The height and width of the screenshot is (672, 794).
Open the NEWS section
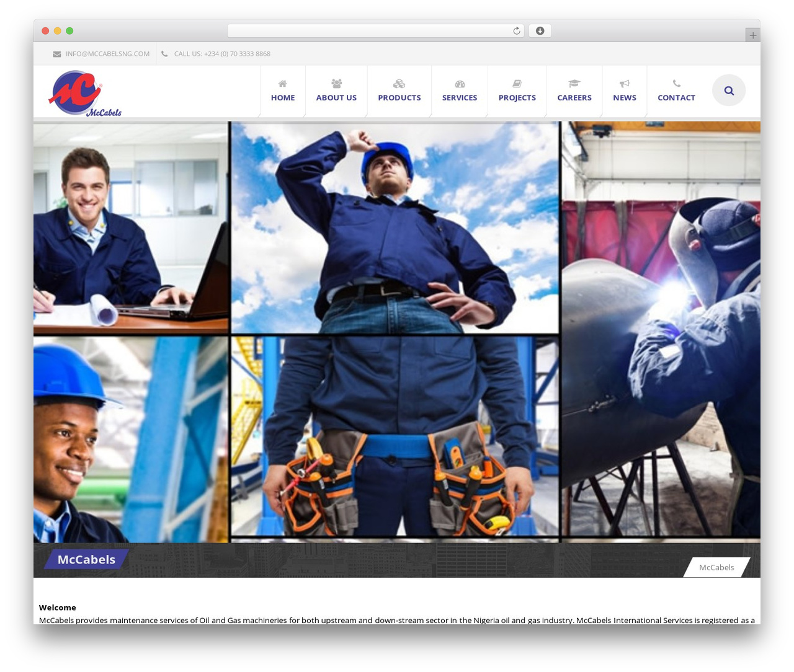pyautogui.click(x=625, y=98)
